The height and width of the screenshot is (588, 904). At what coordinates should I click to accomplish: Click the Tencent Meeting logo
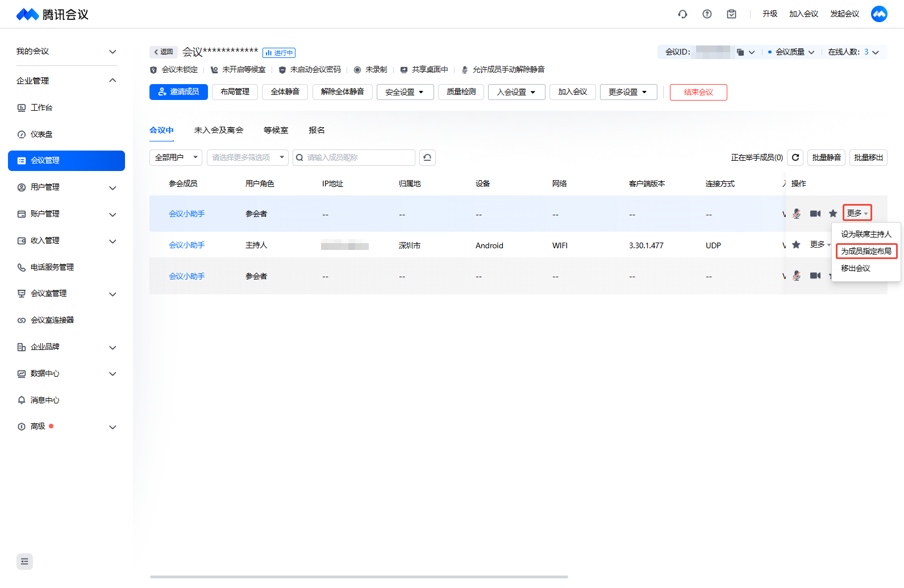pos(52,14)
